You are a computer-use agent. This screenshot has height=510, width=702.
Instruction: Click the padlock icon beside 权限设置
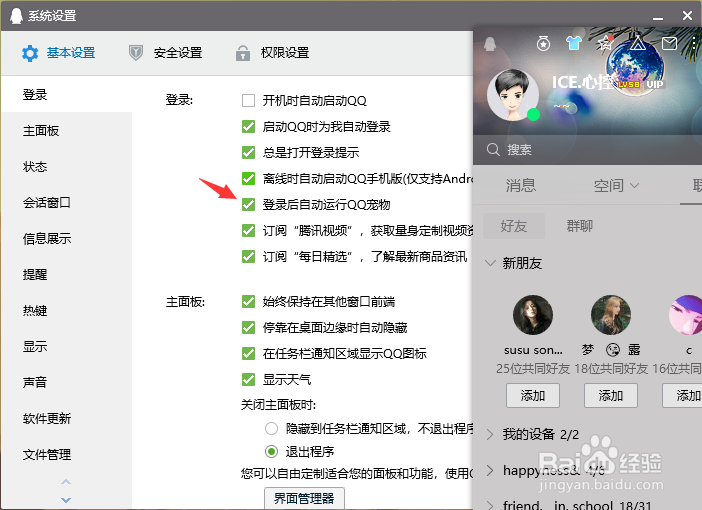[x=243, y=53]
